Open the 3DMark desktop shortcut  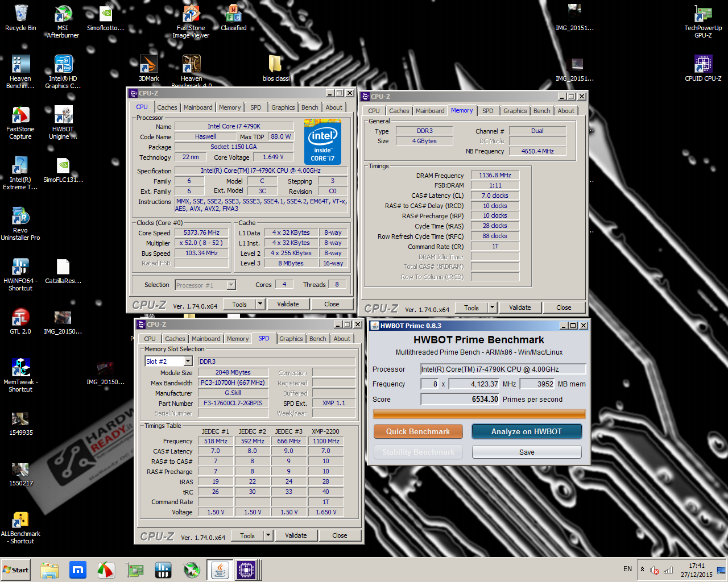click(x=148, y=68)
